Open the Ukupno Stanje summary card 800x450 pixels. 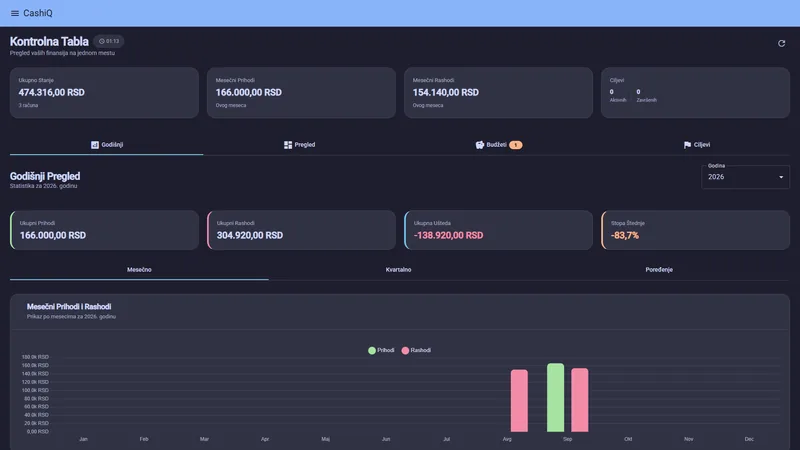(x=104, y=93)
